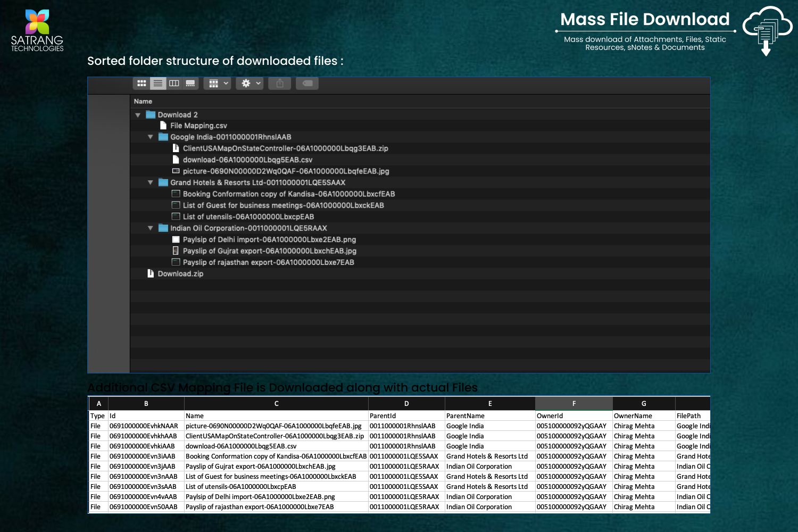Collapse the Download 2 folder
Image resolution: width=798 pixels, height=532 pixels.
(x=138, y=115)
